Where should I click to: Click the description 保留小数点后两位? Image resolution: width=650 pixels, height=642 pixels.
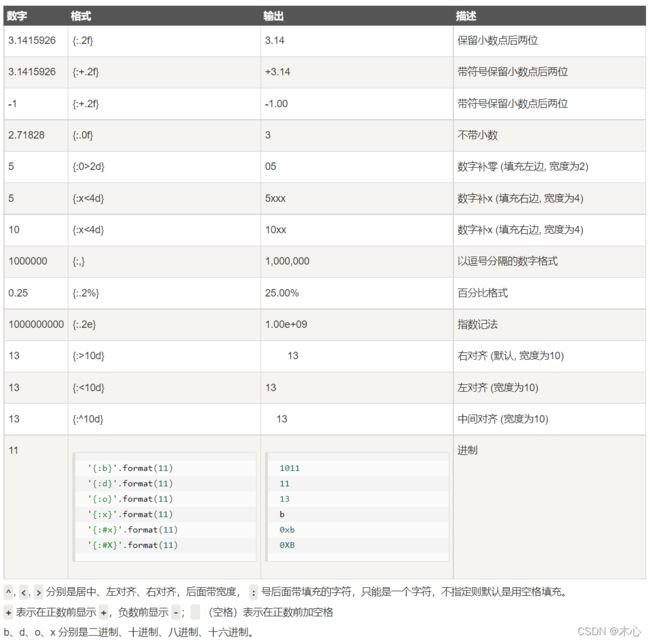497,41
